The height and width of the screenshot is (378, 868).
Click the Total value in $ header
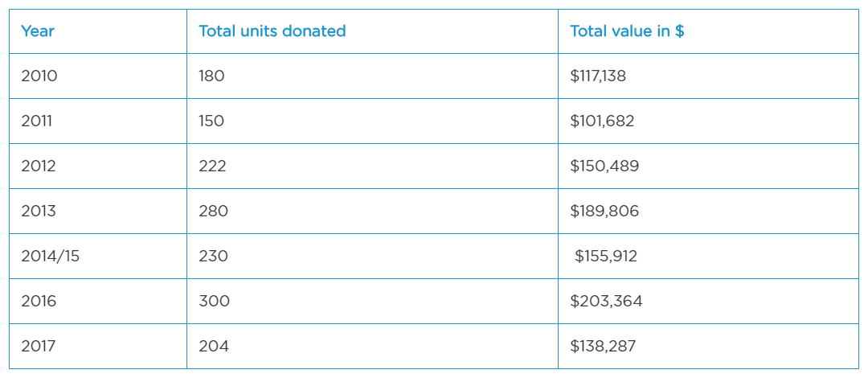pos(627,31)
